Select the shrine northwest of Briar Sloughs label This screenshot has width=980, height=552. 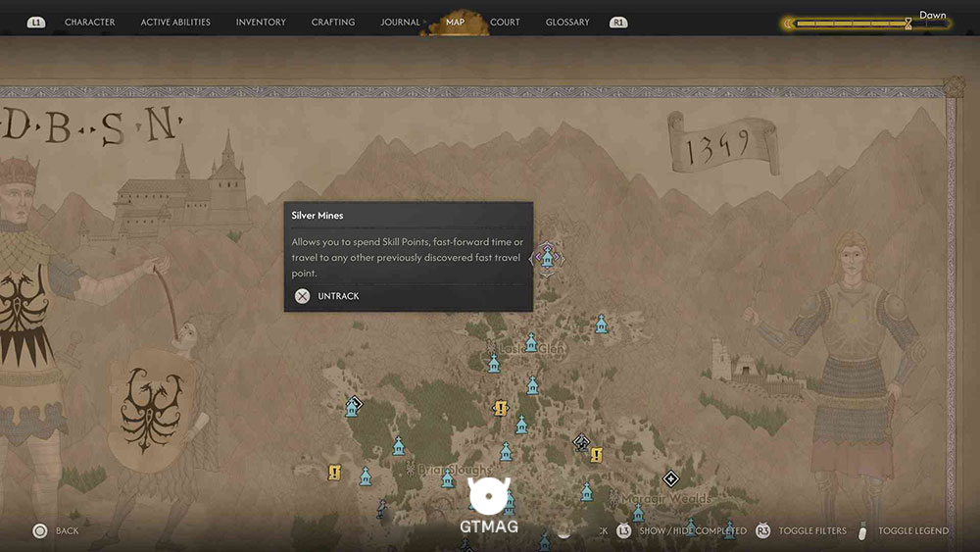[x=399, y=446]
